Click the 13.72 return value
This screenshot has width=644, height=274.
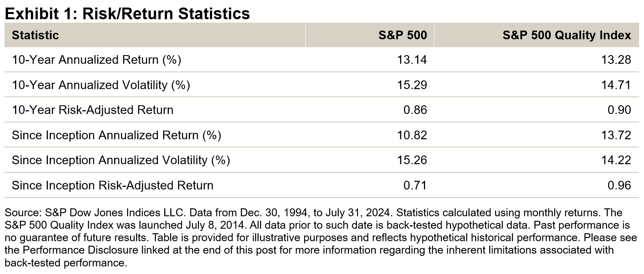click(616, 135)
